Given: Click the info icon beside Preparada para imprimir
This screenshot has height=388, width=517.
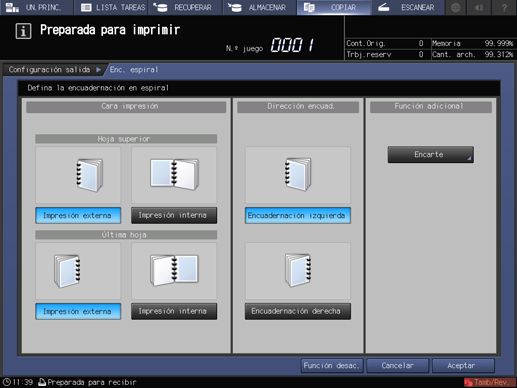Looking at the screenshot, I should point(23,31).
